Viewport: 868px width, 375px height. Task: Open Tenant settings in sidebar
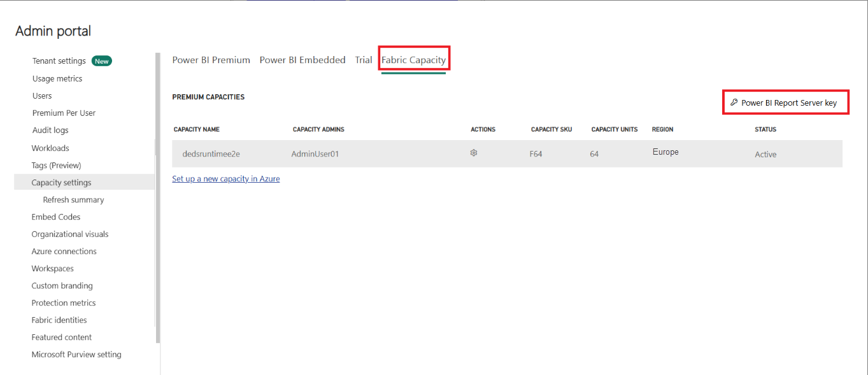coord(59,61)
